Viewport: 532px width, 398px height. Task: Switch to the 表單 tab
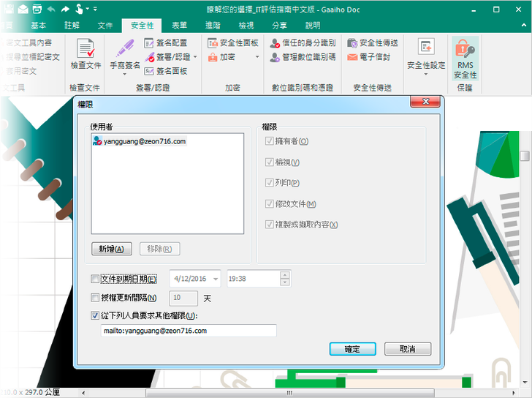click(180, 26)
